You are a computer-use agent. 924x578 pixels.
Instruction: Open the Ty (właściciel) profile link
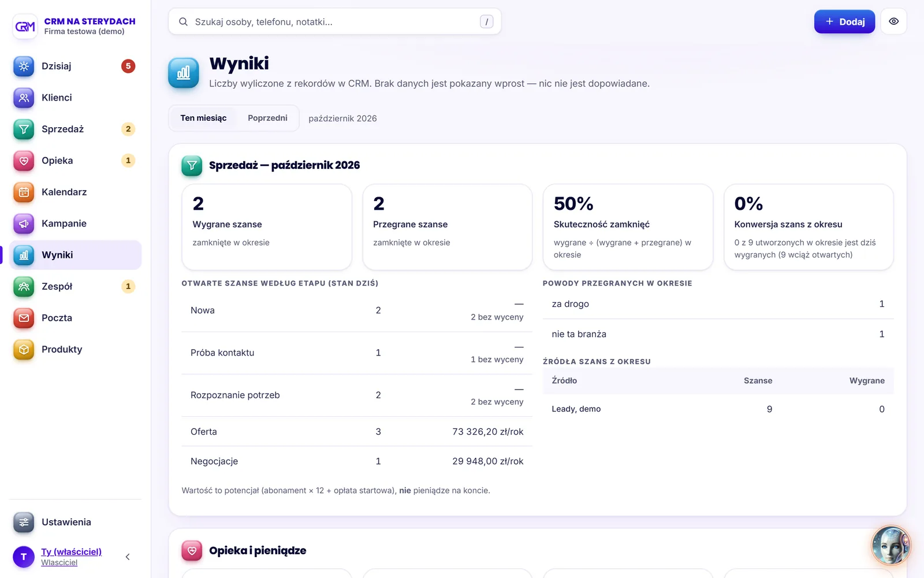click(71, 551)
